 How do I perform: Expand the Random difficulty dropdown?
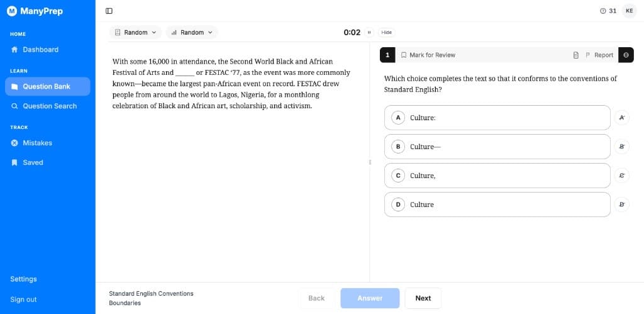click(x=192, y=33)
